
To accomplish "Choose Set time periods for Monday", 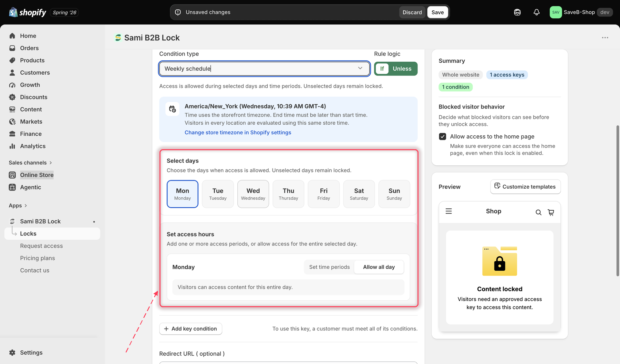I will click(x=329, y=267).
